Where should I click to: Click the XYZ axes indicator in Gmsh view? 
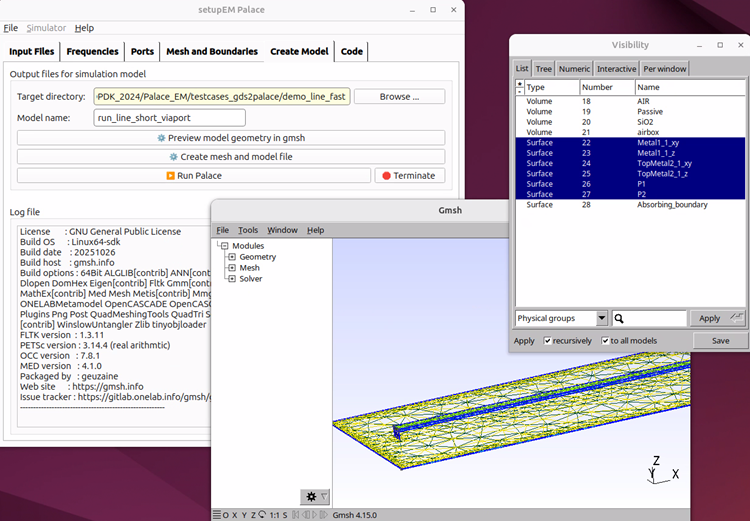point(662,469)
